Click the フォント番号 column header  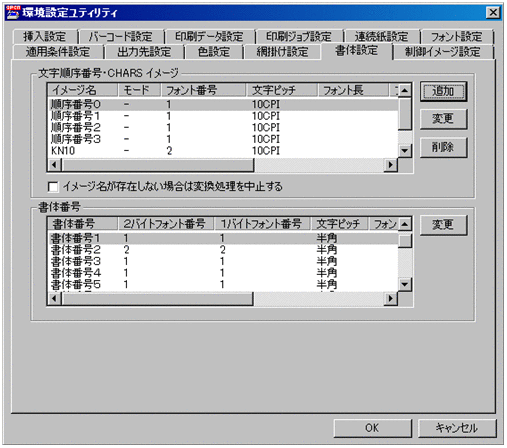pyautogui.click(x=203, y=90)
